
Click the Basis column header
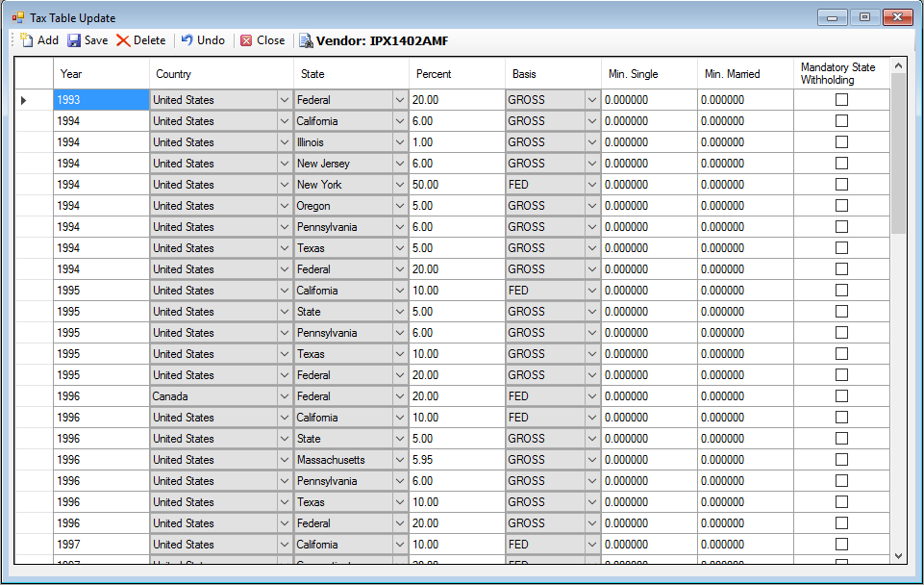tap(553, 74)
